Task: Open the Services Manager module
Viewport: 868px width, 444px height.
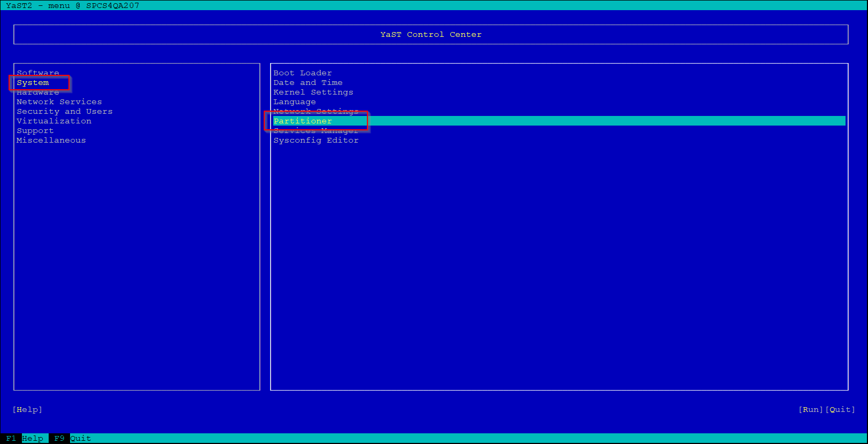Action: (x=316, y=131)
